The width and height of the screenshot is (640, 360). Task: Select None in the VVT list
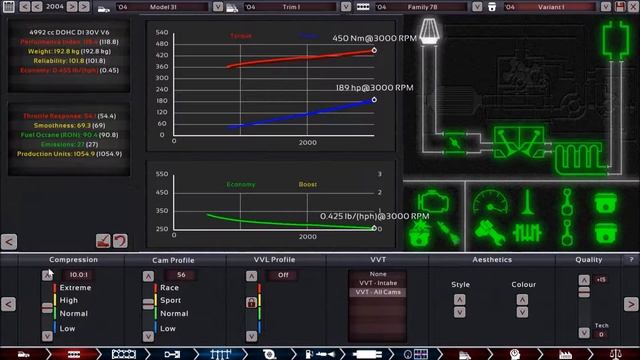click(378, 274)
